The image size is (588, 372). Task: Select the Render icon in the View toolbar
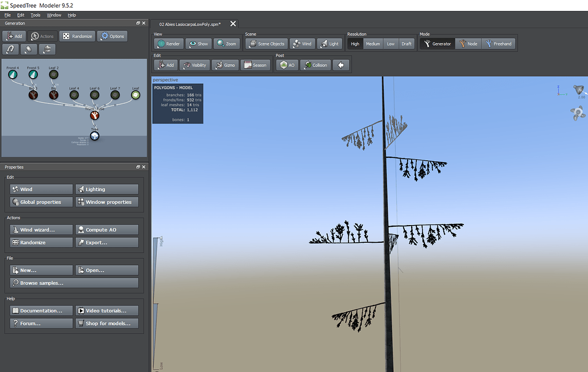point(168,43)
